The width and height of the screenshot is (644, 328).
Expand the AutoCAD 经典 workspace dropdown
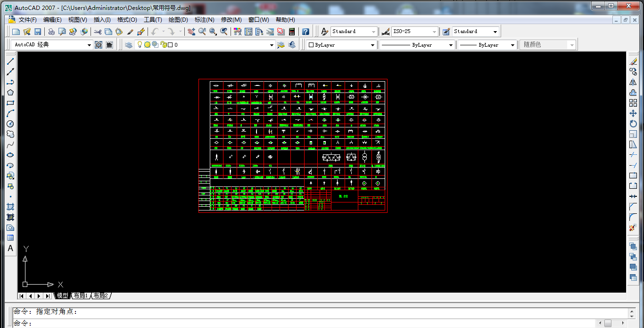click(89, 45)
